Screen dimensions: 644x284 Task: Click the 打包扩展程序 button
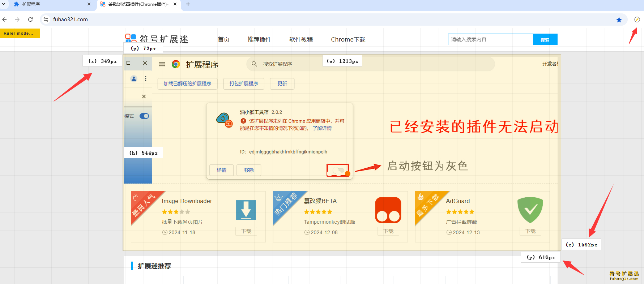pos(244,83)
